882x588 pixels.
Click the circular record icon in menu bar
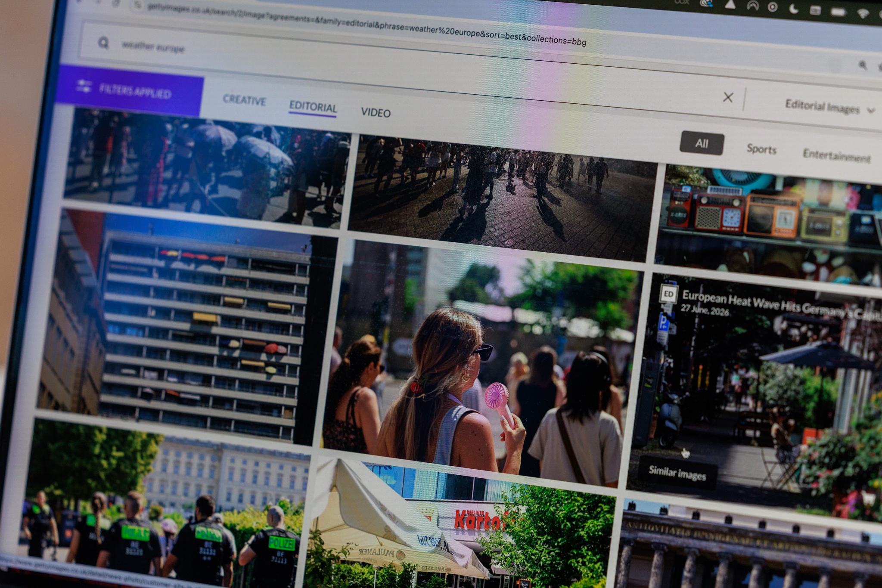(773, 7)
